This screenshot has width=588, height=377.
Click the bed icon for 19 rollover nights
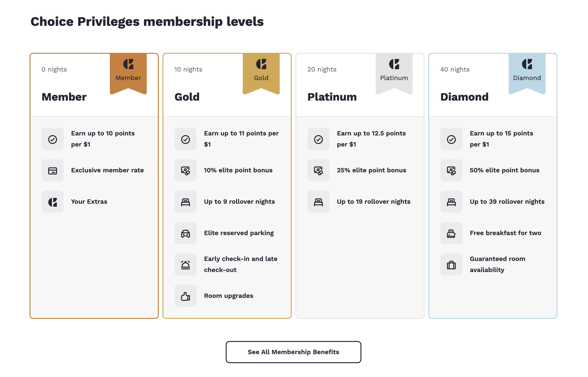(318, 202)
